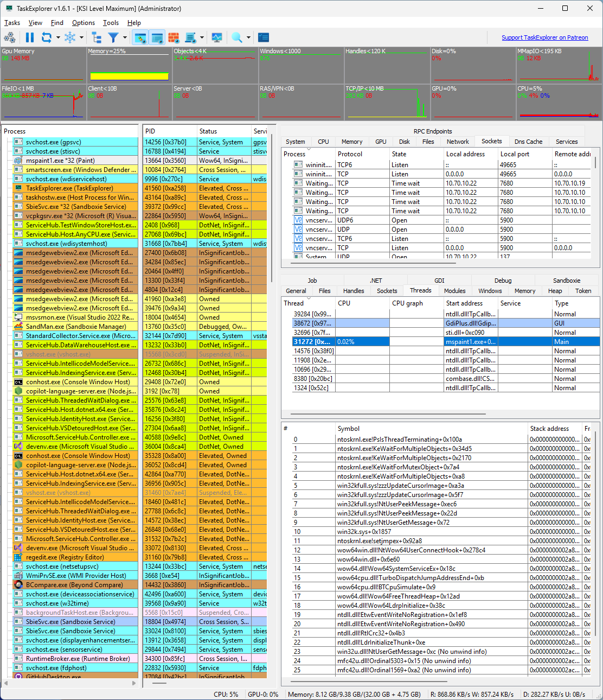The height and width of the screenshot is (700, 603).
Task: Toggle the checklist panel icon on the right
Action: (263, 37)
